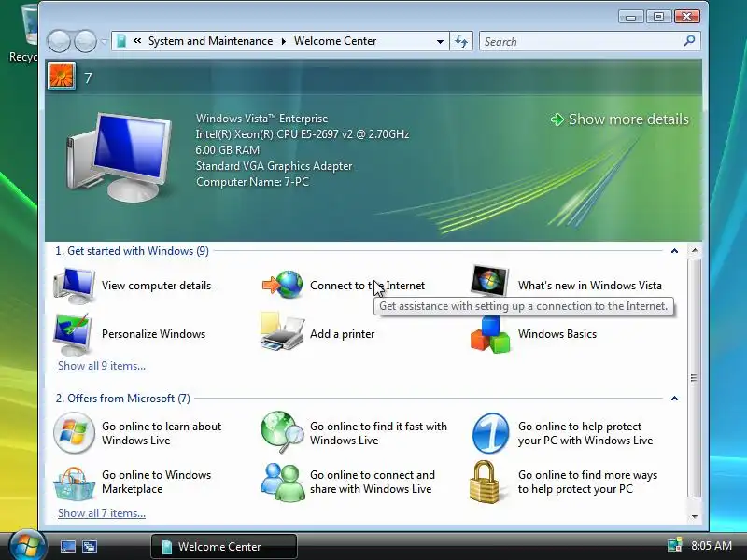Click the View computer details label

(156, 286)
